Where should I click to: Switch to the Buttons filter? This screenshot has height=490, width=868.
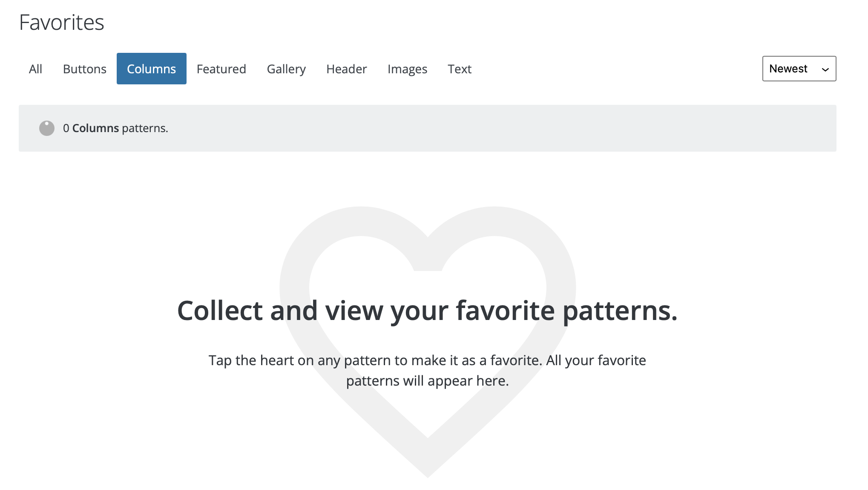[84, 69]
